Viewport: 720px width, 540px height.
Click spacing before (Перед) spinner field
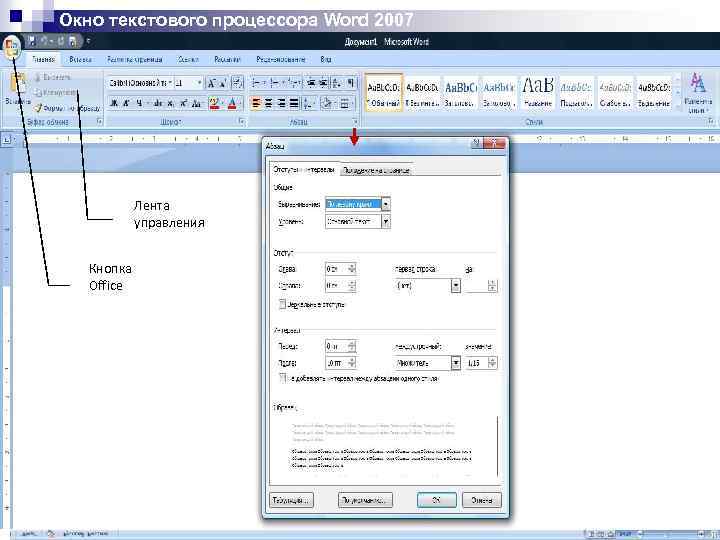click(340, 346)
